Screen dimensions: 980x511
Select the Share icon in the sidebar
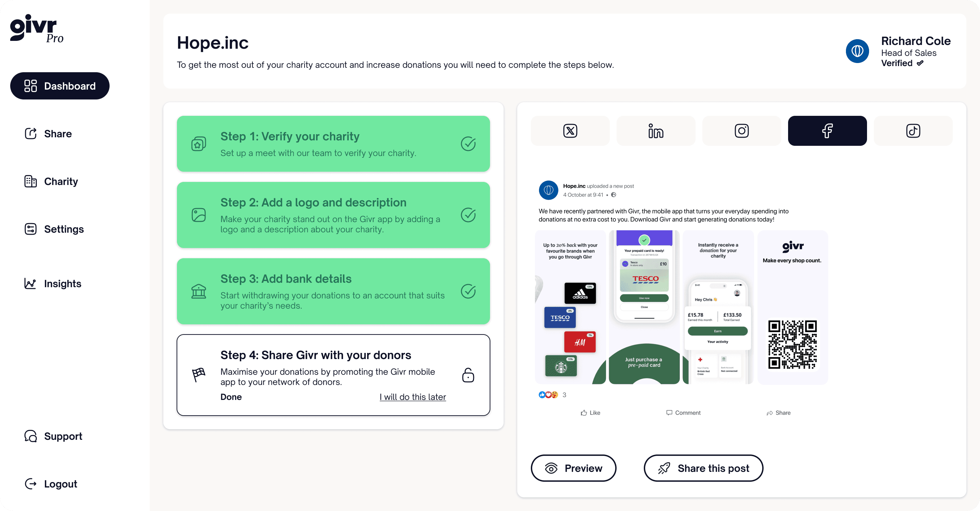pyautogui.click(x=30, y=134)
